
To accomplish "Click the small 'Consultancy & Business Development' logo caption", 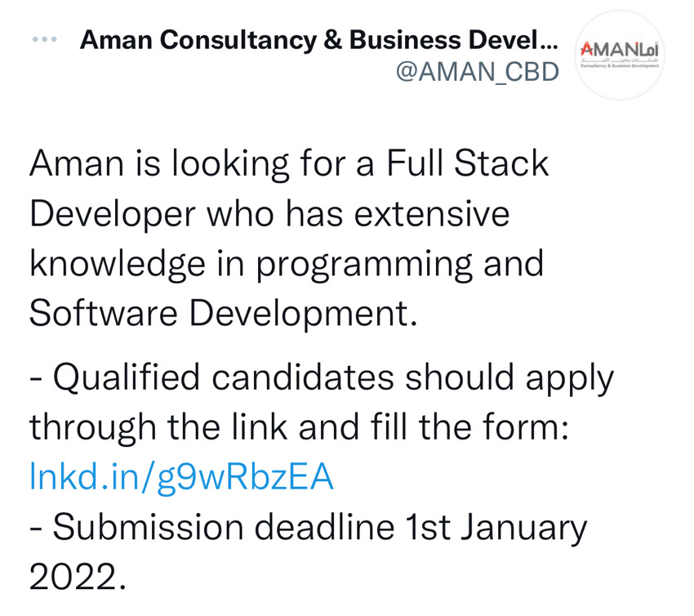I will [x=620, y=65].
